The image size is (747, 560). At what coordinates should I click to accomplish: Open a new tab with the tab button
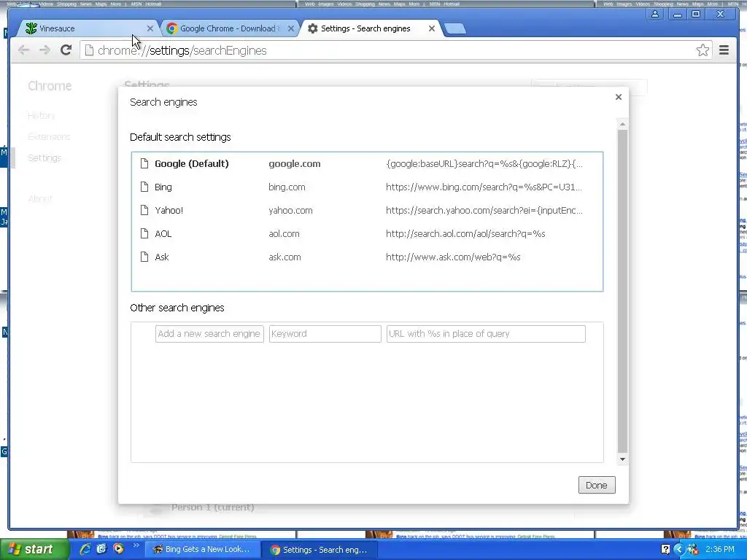(x=455, y=28)
